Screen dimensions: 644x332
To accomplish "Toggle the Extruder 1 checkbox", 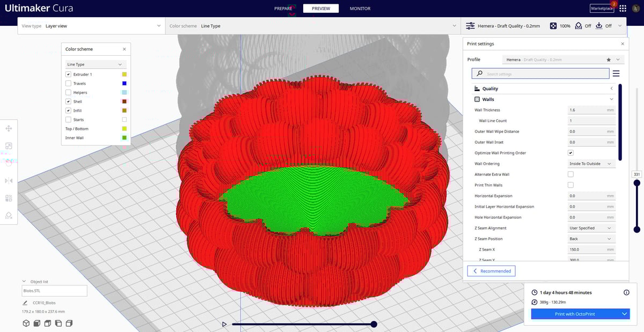I will [68, 74].
